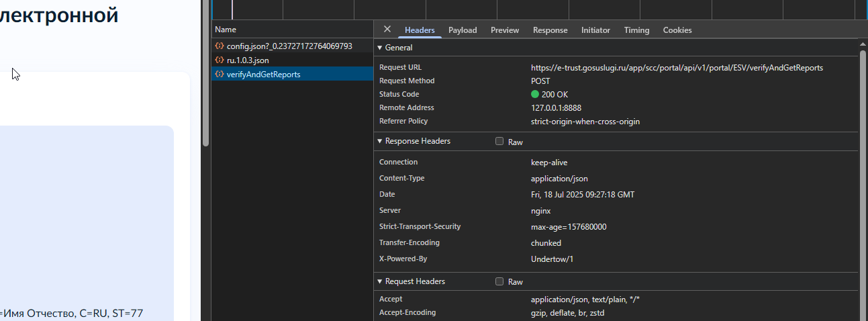Click the green 200 OK status indicator

pyautogui.click(x=535, y=94)
